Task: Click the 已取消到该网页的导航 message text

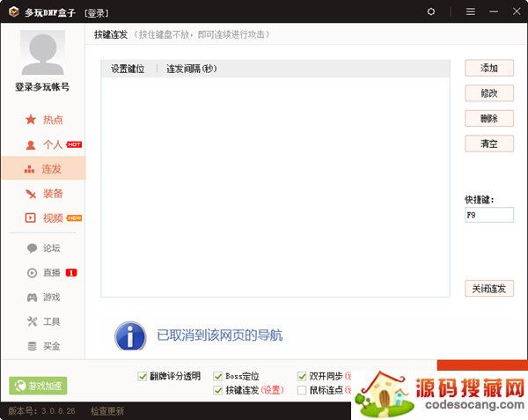Action: click(x=219, y=335)
